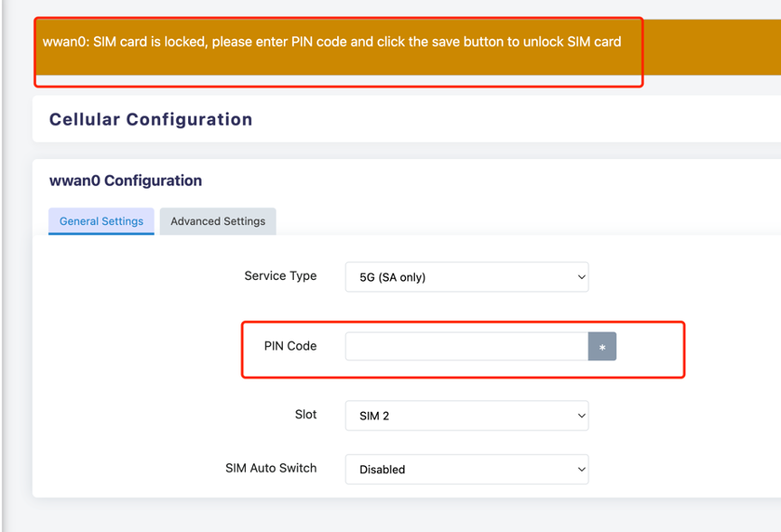Image resolution: width=781 pixels, height=532 pixels.
Task: Click the 5G (SA only) selection box
Action: pyautogui.click(x=466, y=276)
